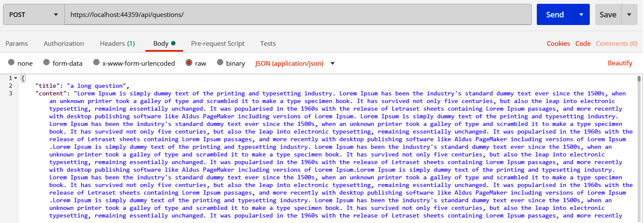Open the Cookies link
Viewport: 644px width, 223px height.
pos(558,44)
